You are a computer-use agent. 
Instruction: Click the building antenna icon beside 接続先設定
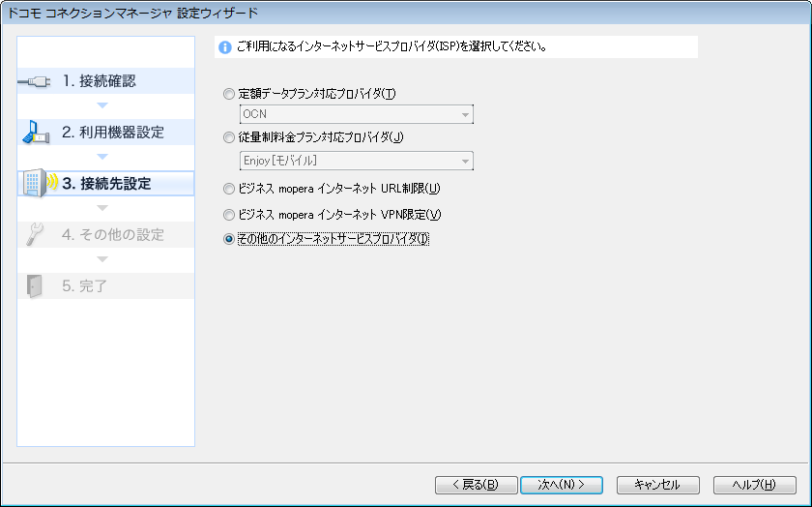(x=36, y=184)
